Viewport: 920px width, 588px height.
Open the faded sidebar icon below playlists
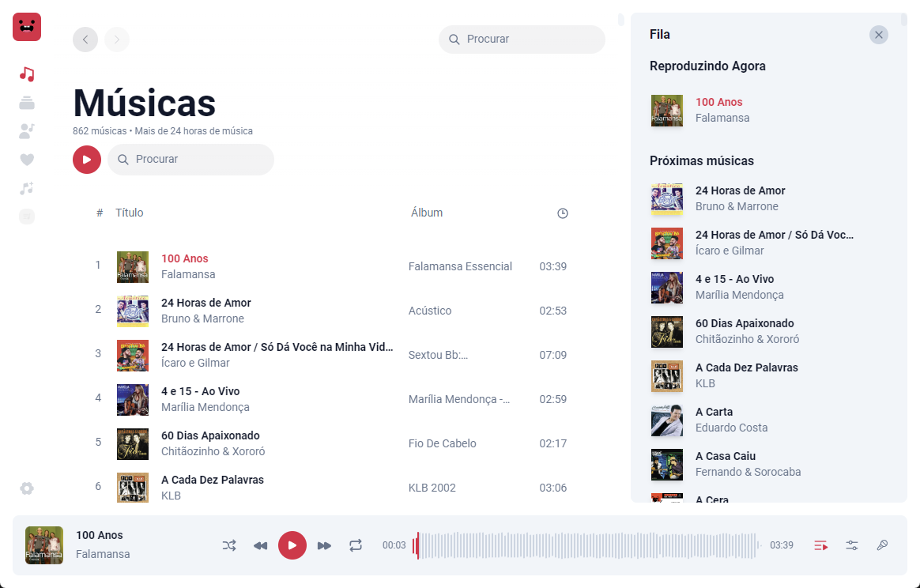[27, 217]
